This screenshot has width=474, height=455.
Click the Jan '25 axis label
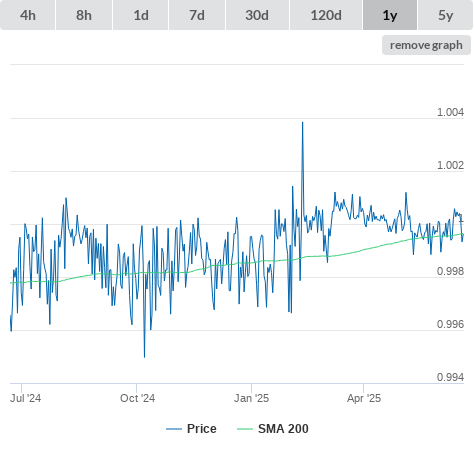pyautogui.click(x=251, y=398)
